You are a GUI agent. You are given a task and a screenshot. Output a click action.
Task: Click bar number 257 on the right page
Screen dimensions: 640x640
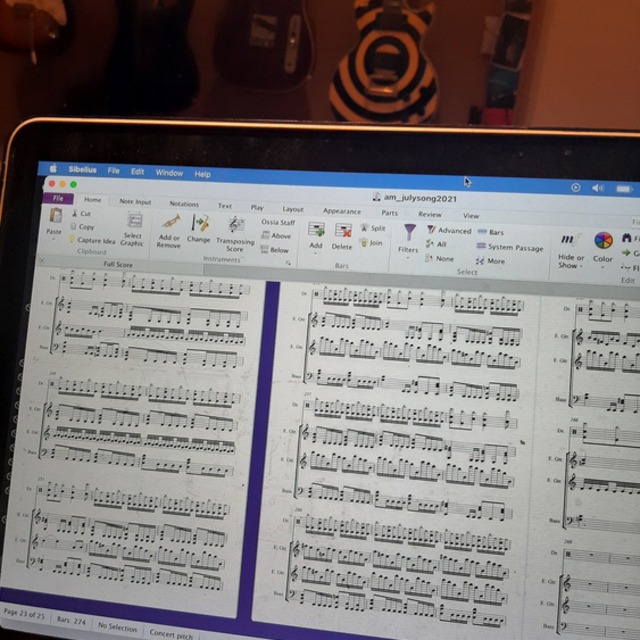point(307,394)
